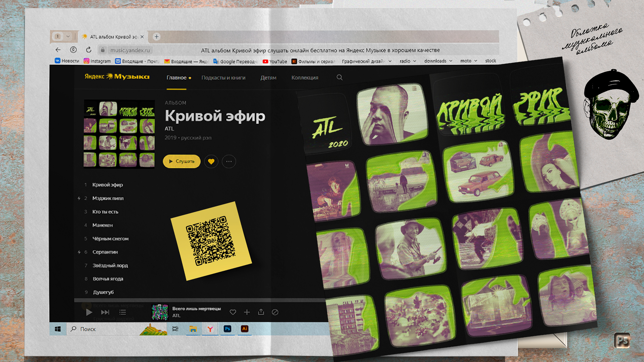This screenshot has width=644, height=362.
Task: Play track Серпантин from the list
Action: click(x=105, y=252)
